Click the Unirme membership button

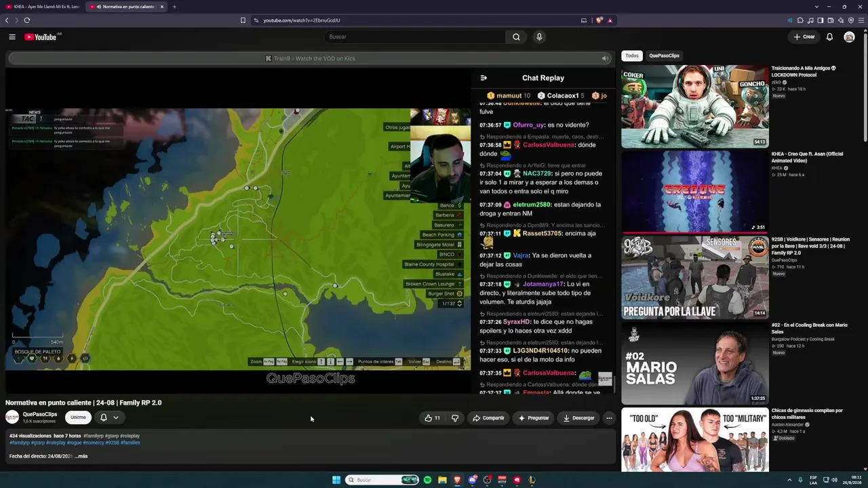coord(78,418)
